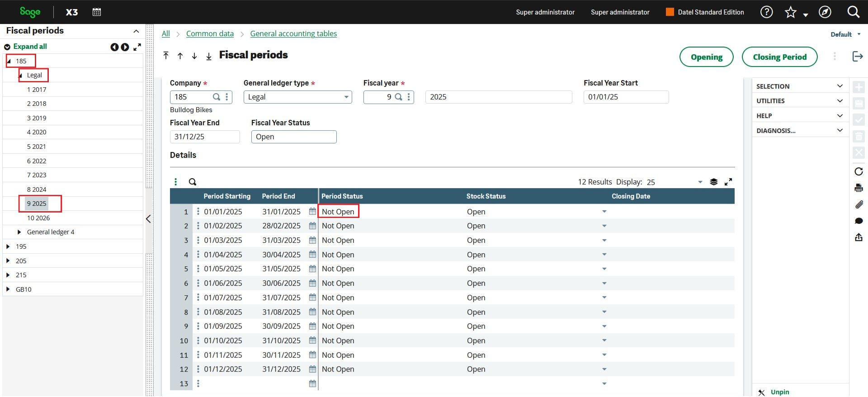The width and height of the screenshot is (868, 397).
Task: Click the comment bubble icon
Action: tap(859, 221)
